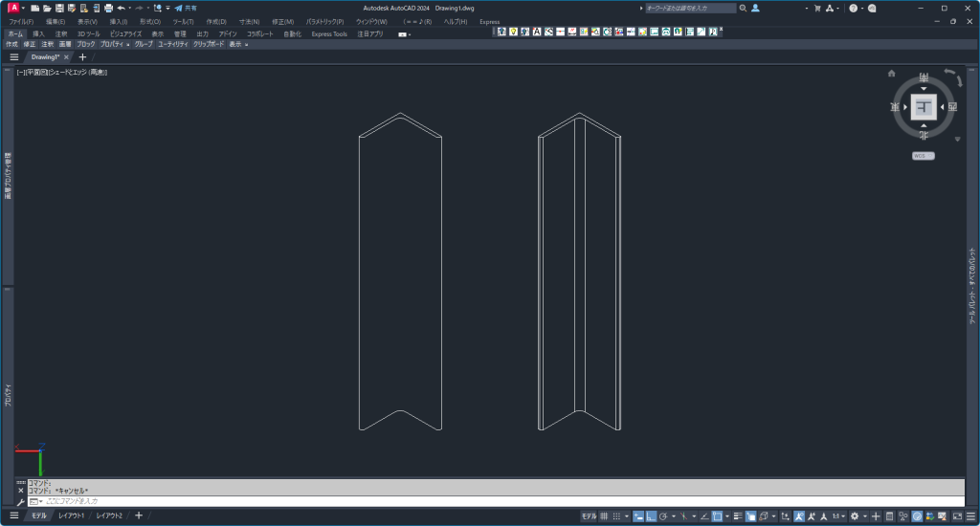Click the Save icon in quick access toolbar
Screen dimensions: 980x526
[58, 8]
